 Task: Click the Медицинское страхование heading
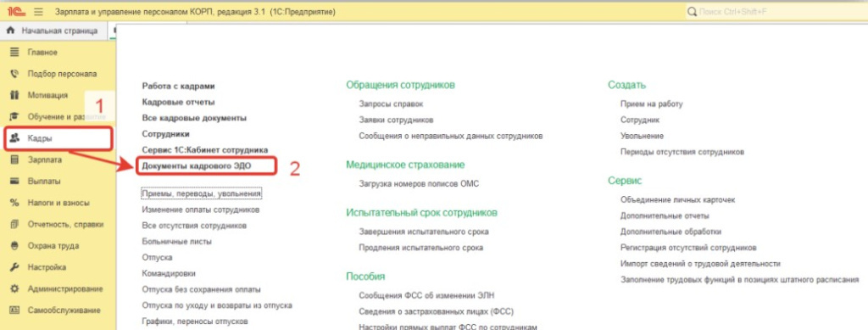tap(405, 165)
